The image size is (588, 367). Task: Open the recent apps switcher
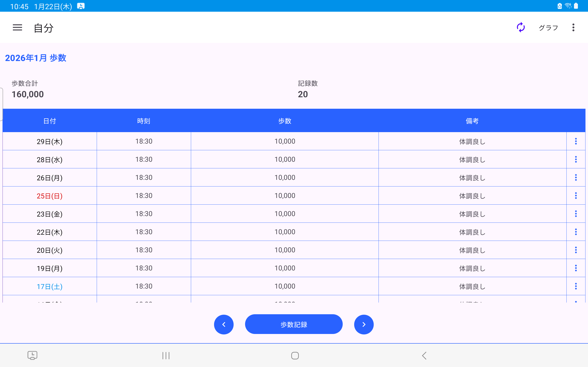[166, 356]
